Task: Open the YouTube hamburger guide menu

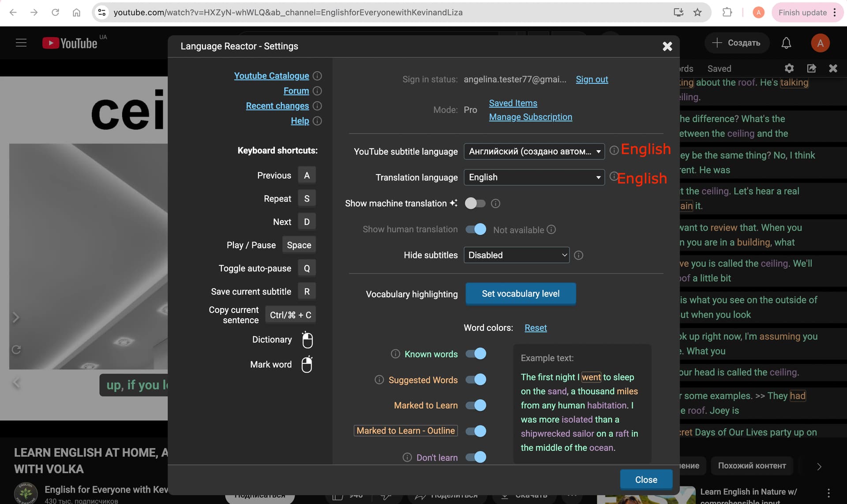Action: click(x=21, y=43)
